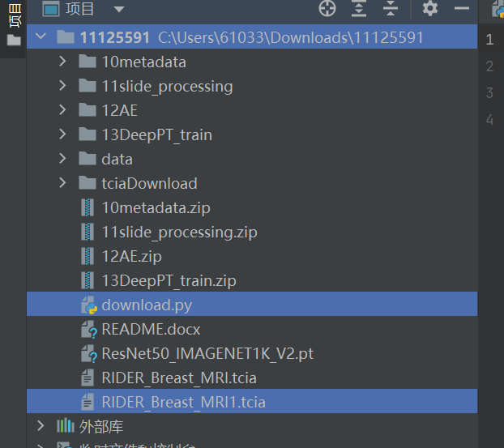Select the tciaDownload folder name

[x=149, y=184]
